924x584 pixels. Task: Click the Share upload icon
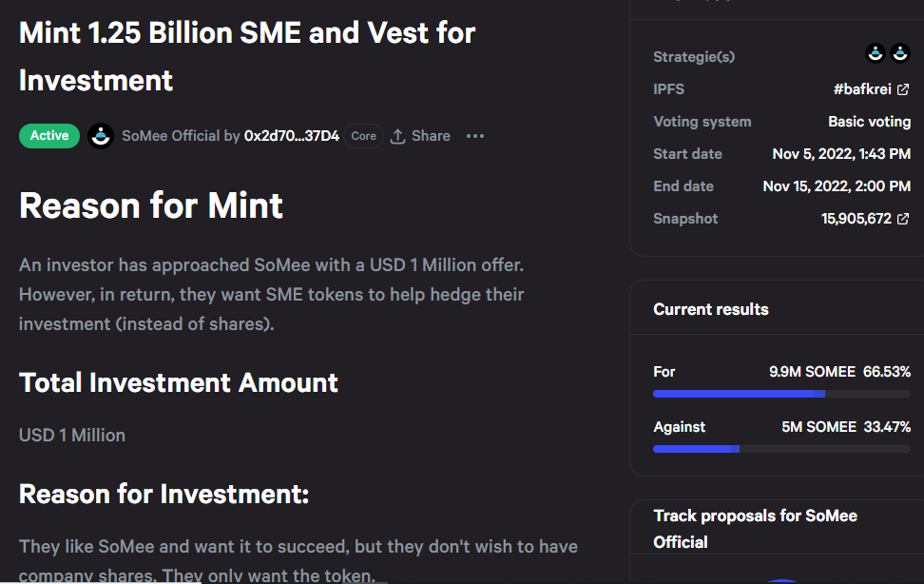point(398,136)
